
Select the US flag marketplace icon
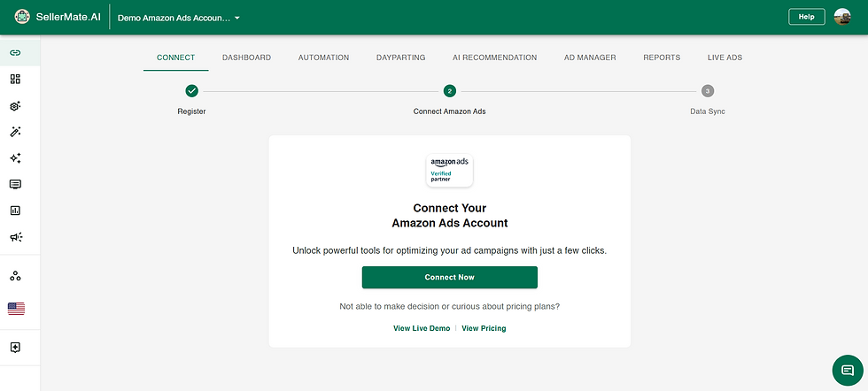(16, 309)
